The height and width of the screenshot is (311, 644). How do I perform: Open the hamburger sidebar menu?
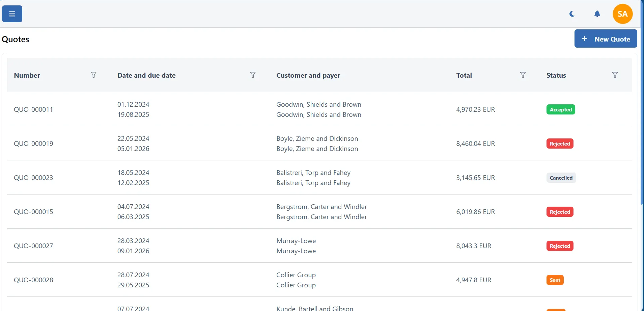12,14
